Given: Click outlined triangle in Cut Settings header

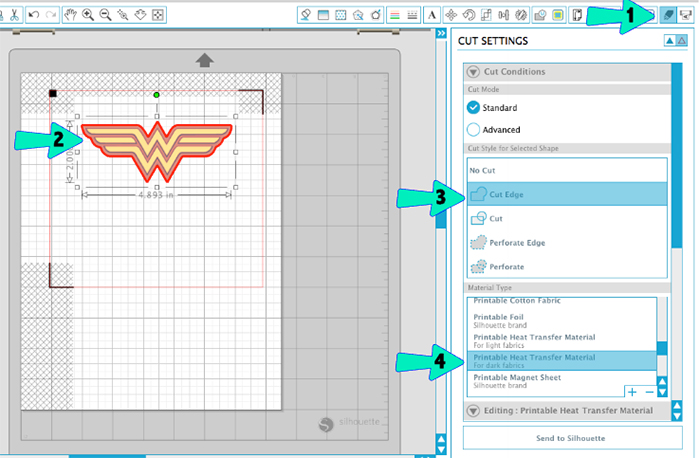Looking at the screenshot, I should pyautogui.click(x=682, y=41).
